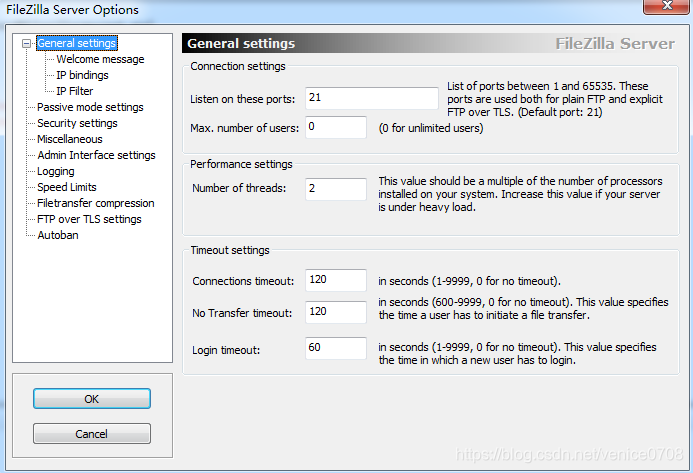This screenshot has height=473, width=693.
Task: Select the Logging options page
Action: point(56,171)
